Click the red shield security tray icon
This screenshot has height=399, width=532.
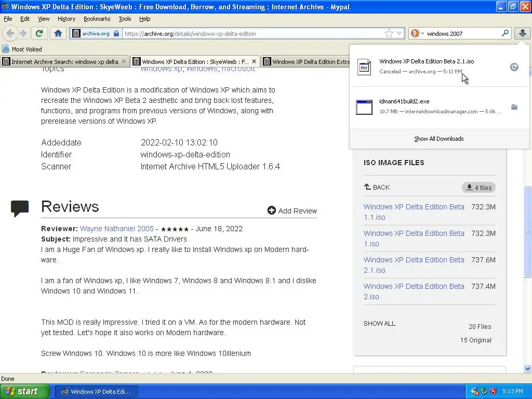coord(494,391)
